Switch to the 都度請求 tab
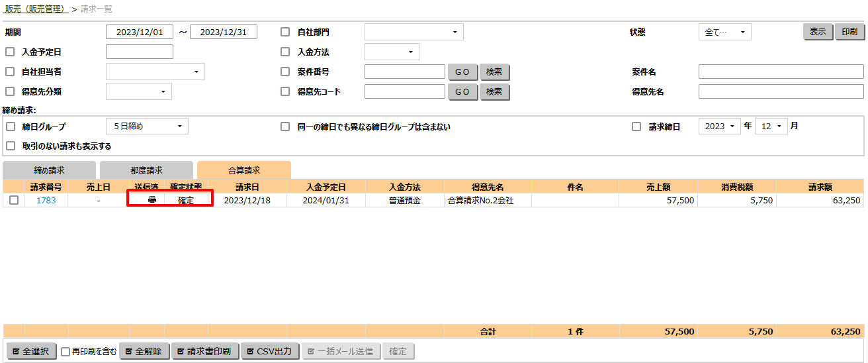 (x=146, y=170)
